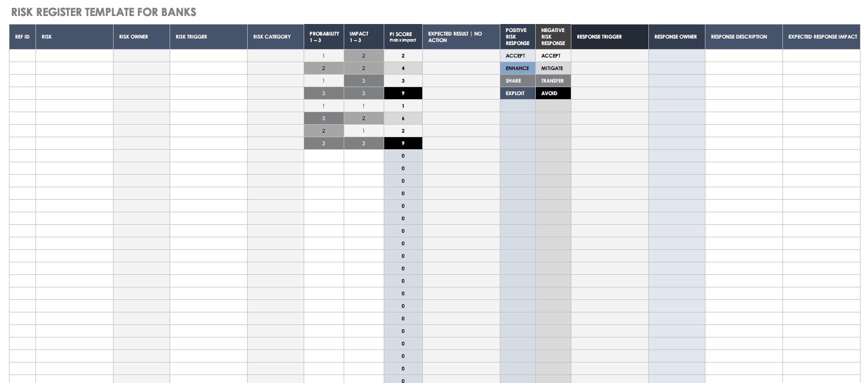868x383 pixels.
Task: Select the EXPECTED RESULT | NO ACTION header
Action: coord(461,37)
